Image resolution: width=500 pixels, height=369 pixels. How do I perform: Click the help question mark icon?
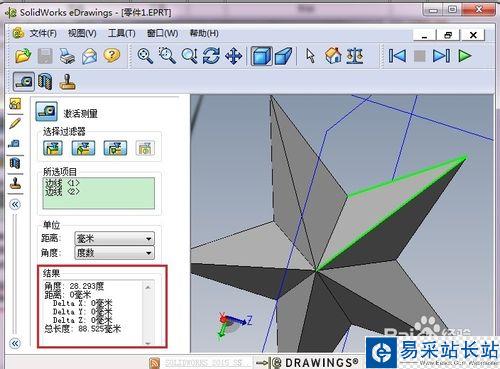[112, 56]
